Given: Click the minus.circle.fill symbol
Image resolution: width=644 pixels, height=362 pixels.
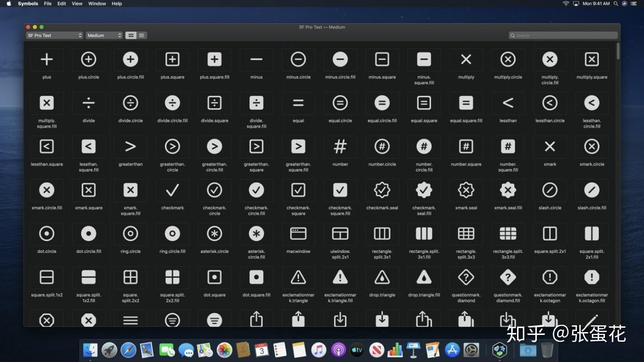Looking at the screenshot, I should click(x=340, y=59).
